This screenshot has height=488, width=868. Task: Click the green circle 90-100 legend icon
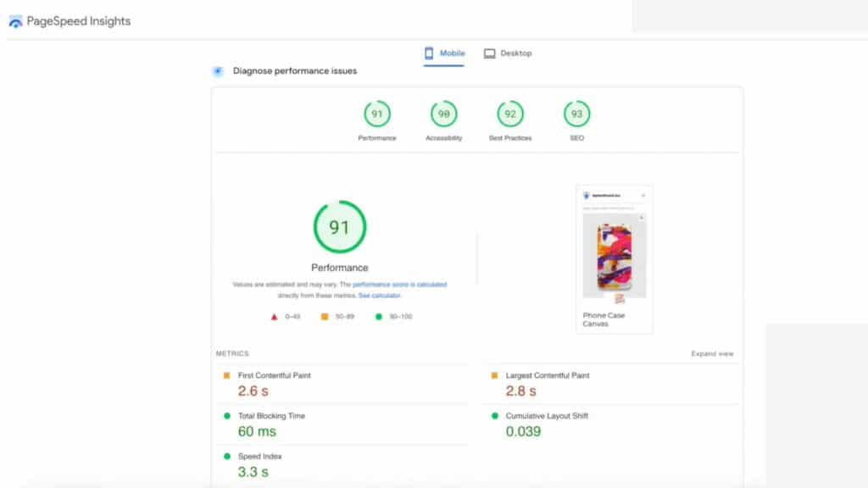click(379, 314)
